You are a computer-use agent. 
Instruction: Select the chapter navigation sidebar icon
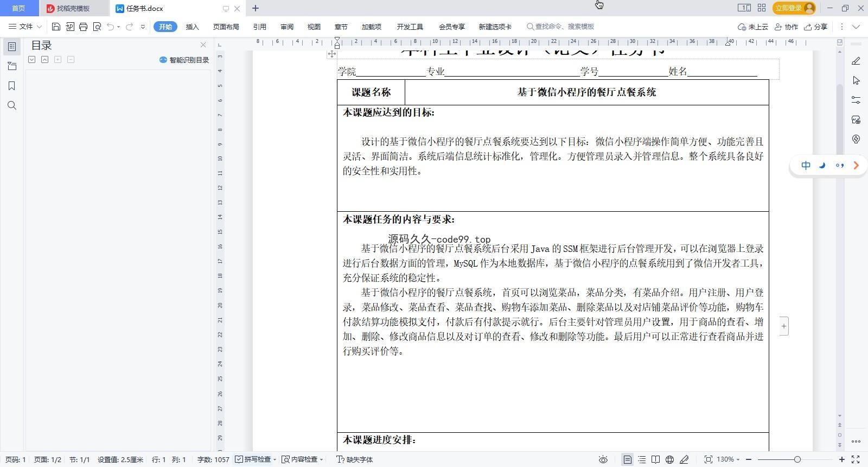[12, 66]
